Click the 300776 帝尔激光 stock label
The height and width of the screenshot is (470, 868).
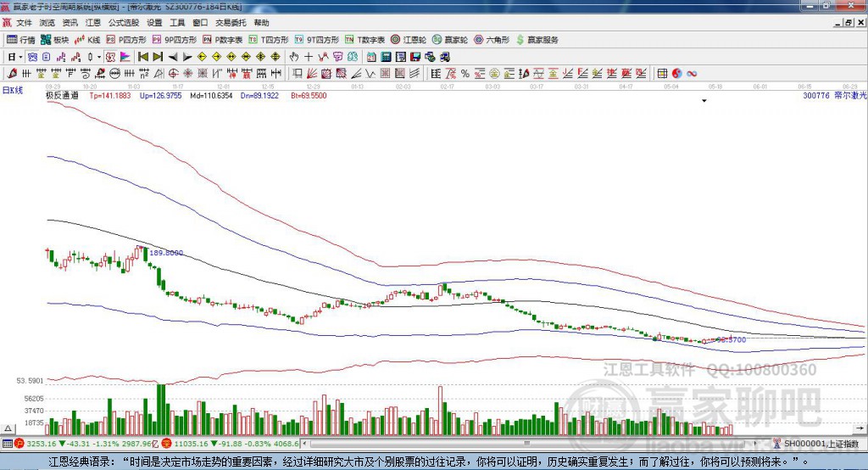834,95
